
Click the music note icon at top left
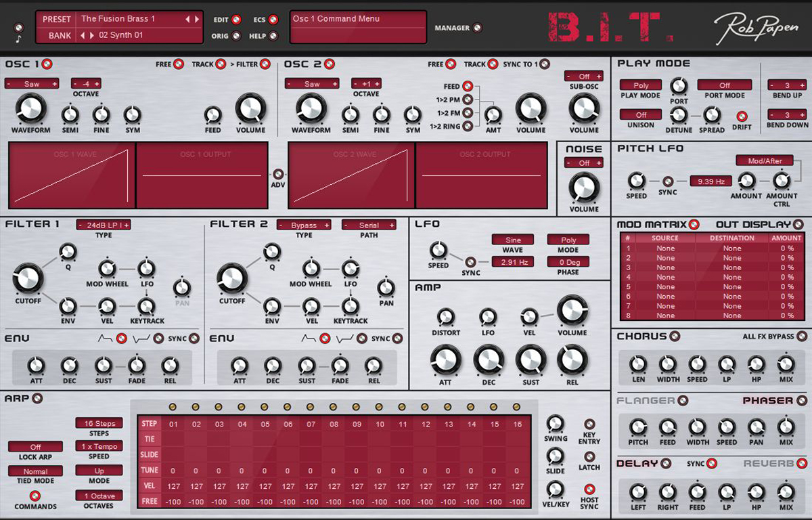tap(18, 41)
